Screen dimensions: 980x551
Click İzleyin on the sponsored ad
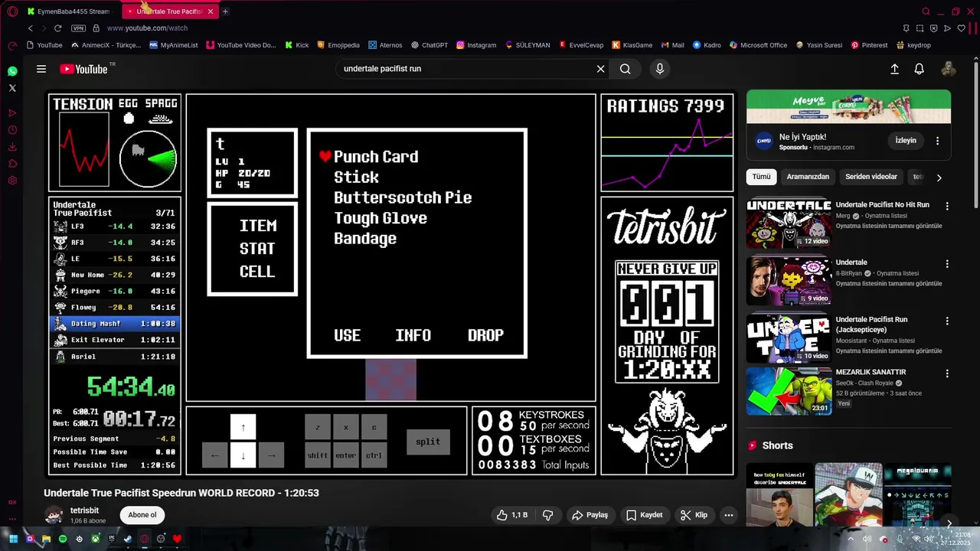[906, 141]
